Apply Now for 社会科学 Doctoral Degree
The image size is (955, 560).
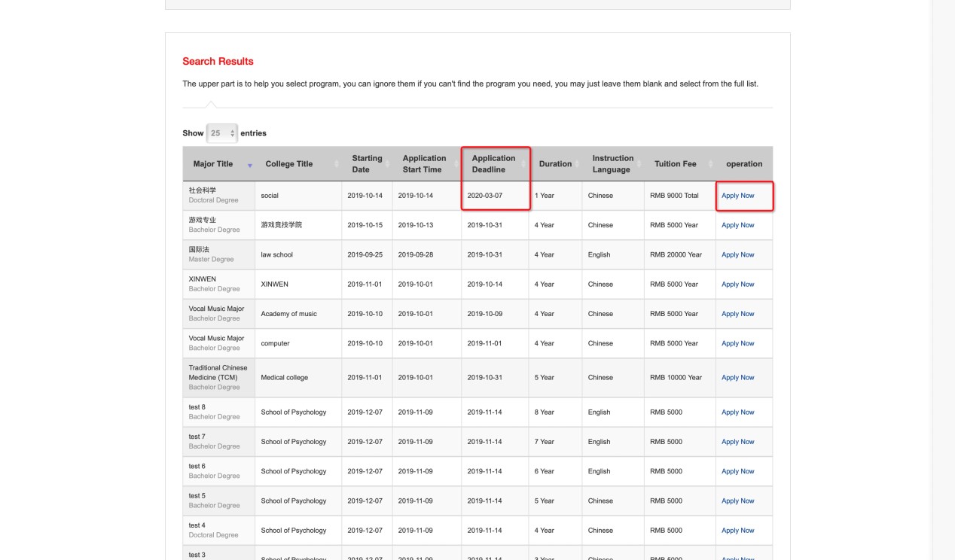coord(737,196)
